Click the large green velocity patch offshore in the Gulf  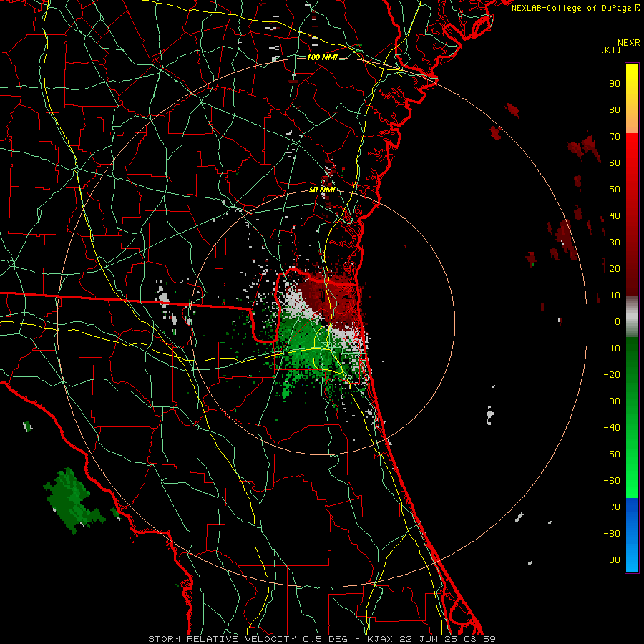tap(73, 500)
